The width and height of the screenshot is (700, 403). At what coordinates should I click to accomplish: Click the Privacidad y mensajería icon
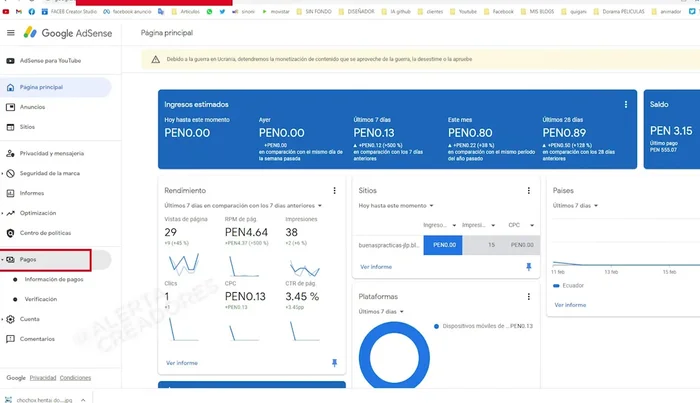point(10,154)
